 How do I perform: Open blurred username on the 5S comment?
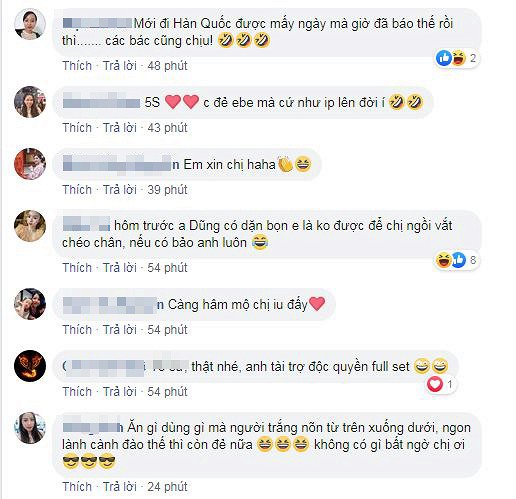[x=101, y=102]
